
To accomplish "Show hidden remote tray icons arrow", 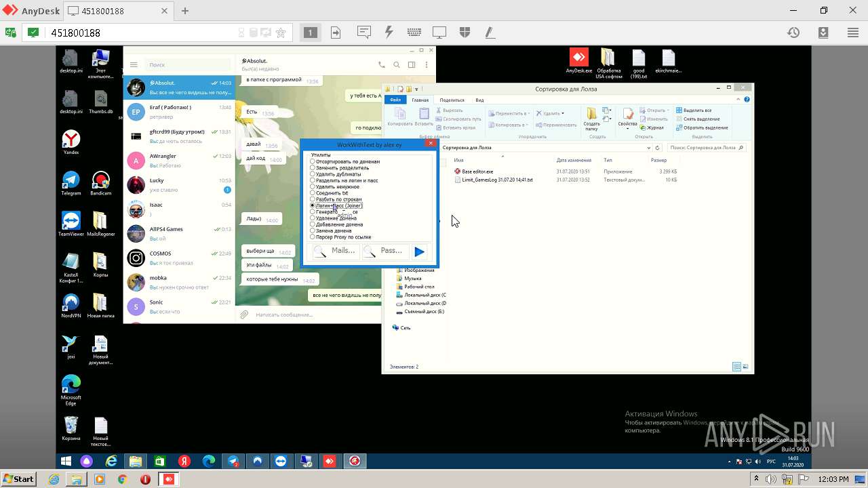I will (730, 462).
